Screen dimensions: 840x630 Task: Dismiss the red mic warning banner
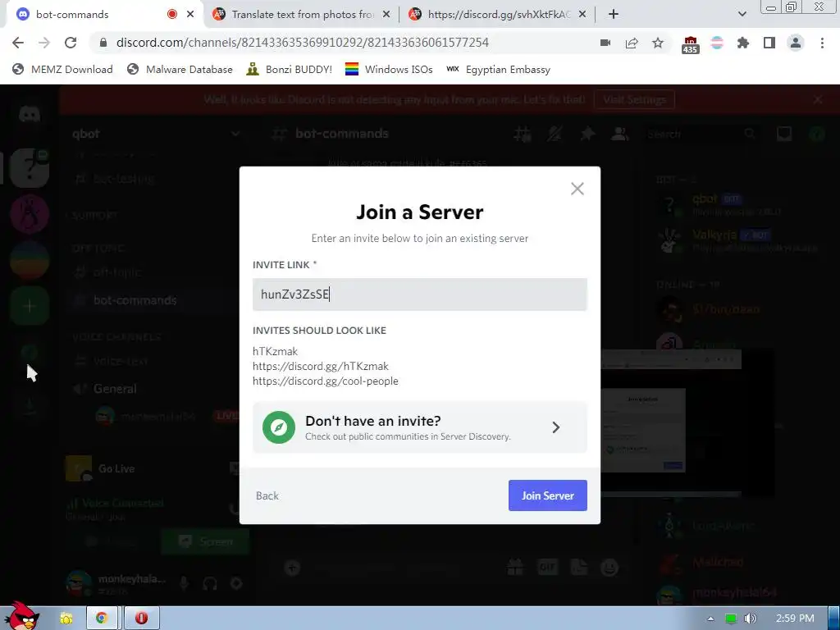coord(818,99)
